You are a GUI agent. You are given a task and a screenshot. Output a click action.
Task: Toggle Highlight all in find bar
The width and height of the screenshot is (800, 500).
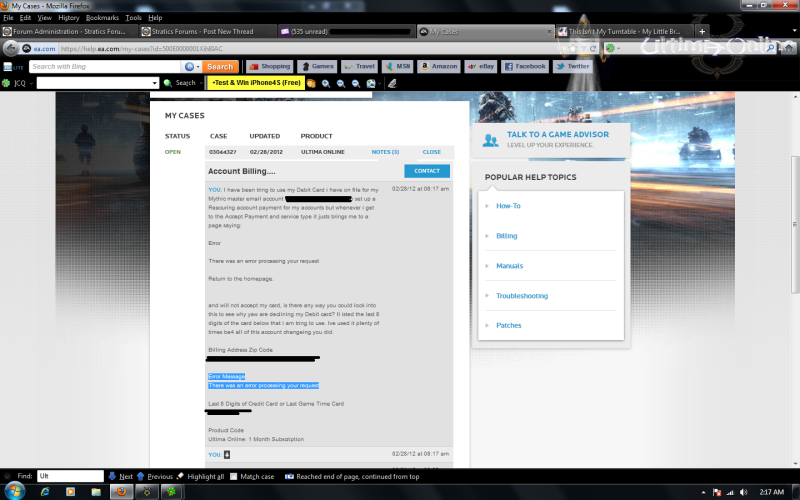tap(201, 477)
